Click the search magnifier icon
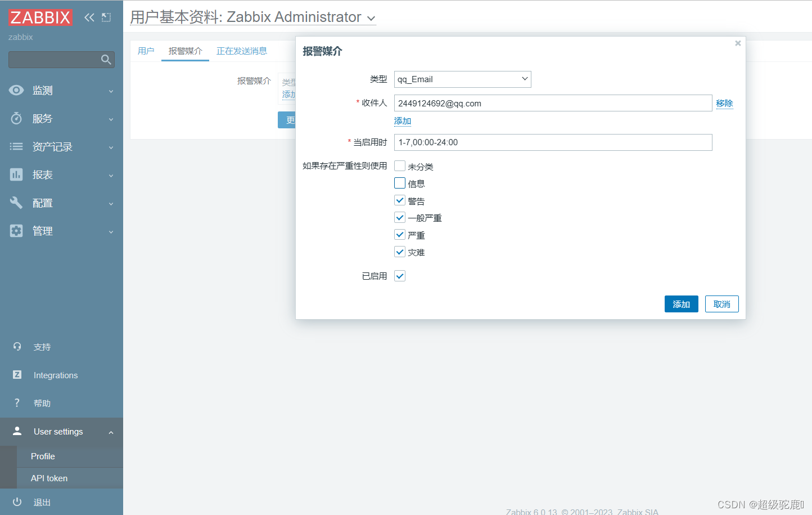Image resolution: width=812 pixels, height=515 pixels. point(106,59)
